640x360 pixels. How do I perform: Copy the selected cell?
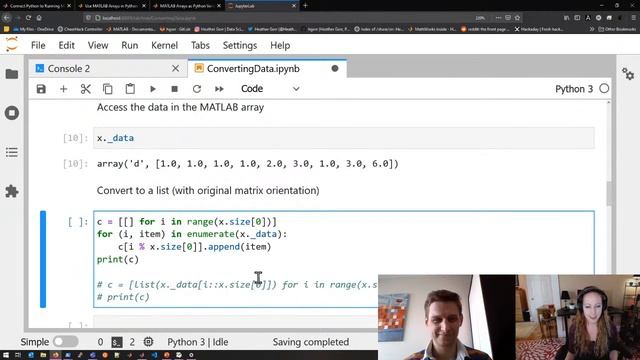(108, 89)
